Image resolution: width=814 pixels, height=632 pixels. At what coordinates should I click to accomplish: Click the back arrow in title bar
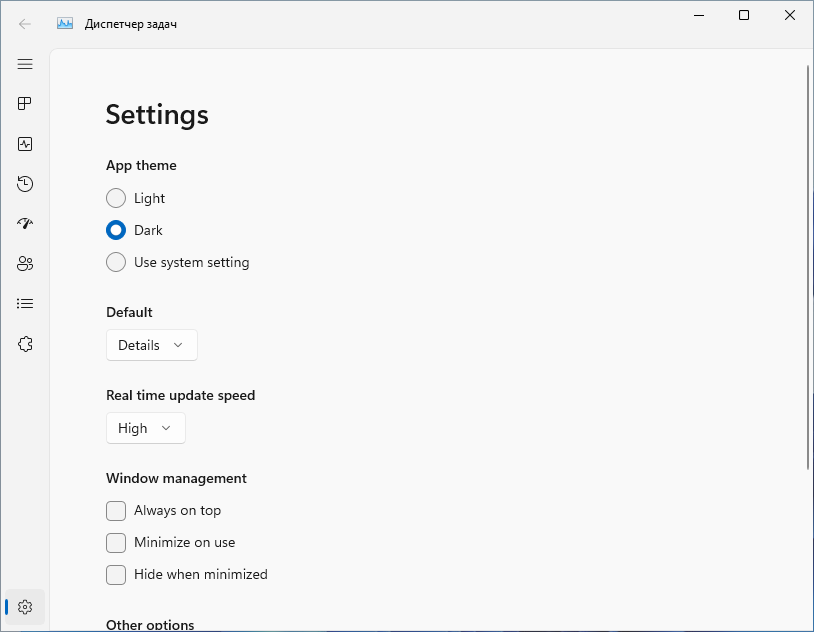pos(24,24)
